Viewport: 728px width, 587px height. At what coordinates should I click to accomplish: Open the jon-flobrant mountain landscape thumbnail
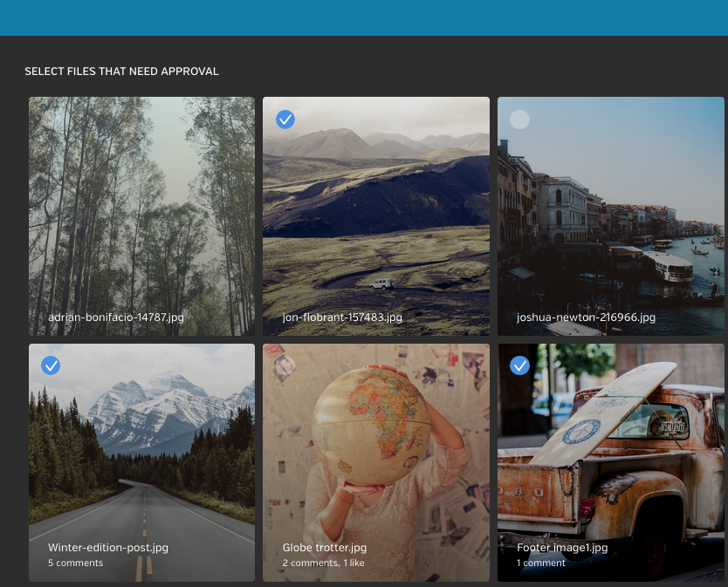coord(376,216)
